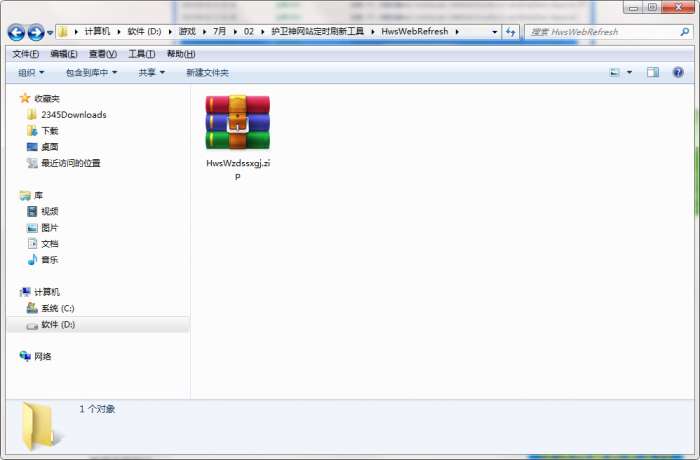
Task: Open help with the question mark icon
Action: 678,72
